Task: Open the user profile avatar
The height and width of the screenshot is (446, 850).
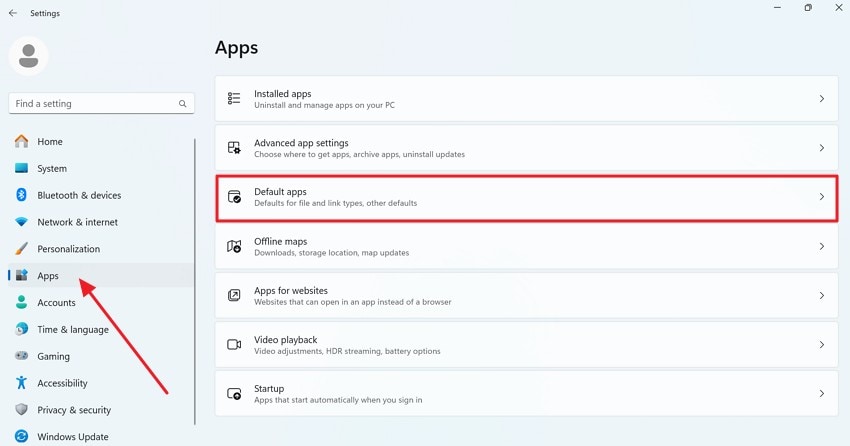Action: tap(29, 56)
